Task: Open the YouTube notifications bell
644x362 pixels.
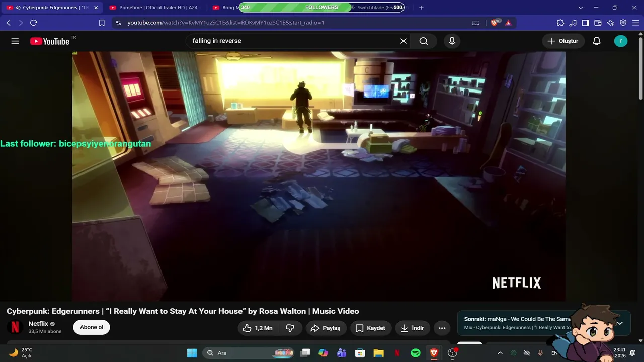Action: tap(597, 41)
